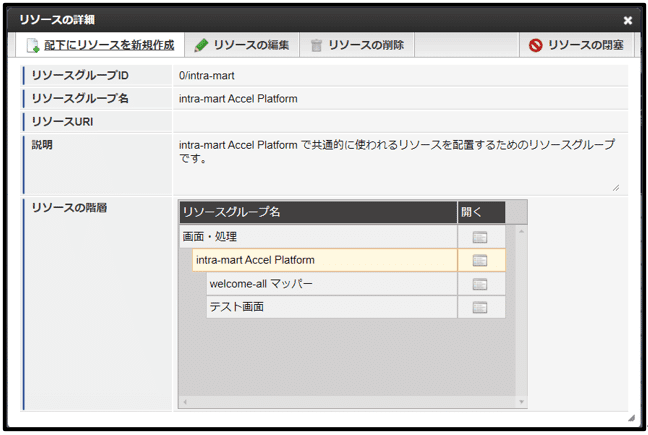This screenshot has width=648, height=435.
Task: Click inside the 説明 description text area
Action: [x=399, y=164]
